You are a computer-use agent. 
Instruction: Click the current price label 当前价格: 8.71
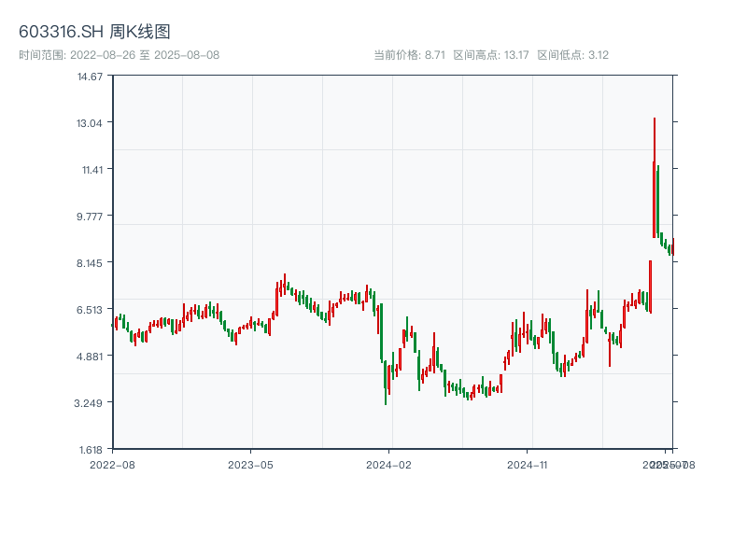[x=409, y=55]
